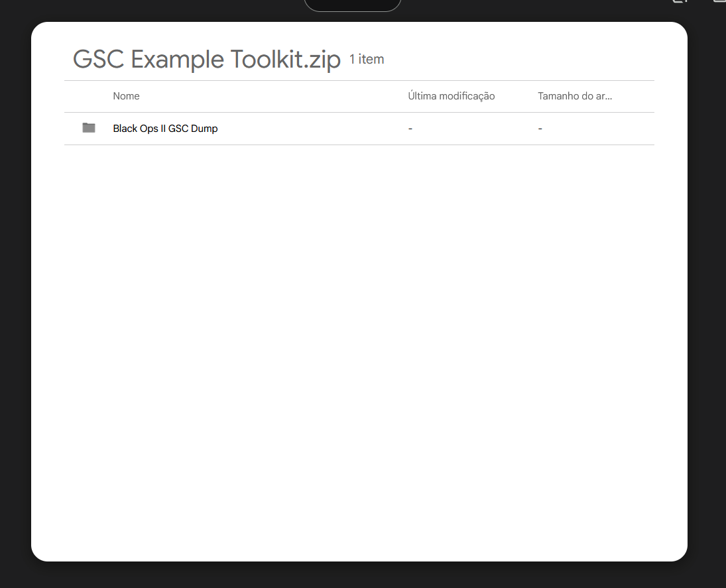This screenshot has width=726, height=588.
Task: Click the rounded pill button at top center
Action: [x=353, y=4]
